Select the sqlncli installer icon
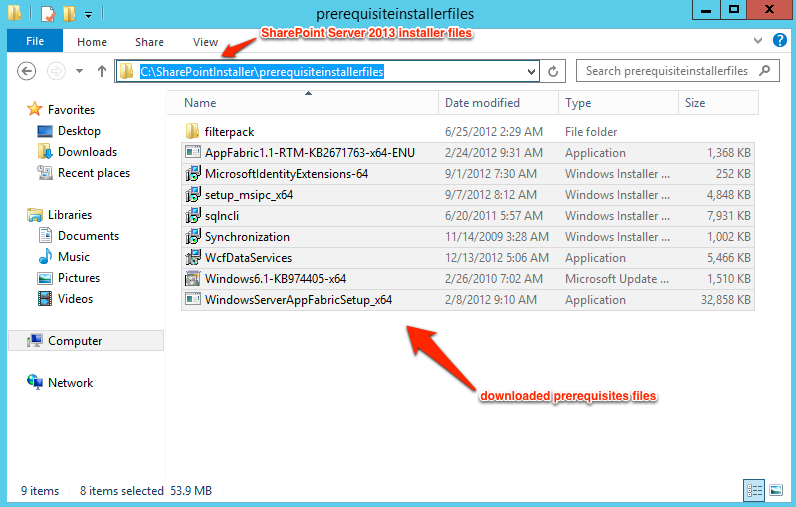This screenshot has width=796, height=507. (x=192, y=216)
